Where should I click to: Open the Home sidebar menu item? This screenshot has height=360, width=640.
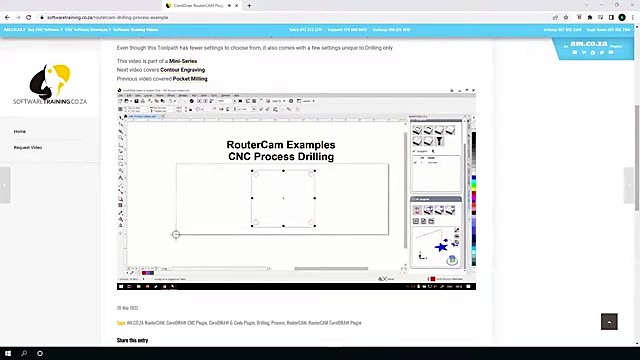(x=20, y=131)
